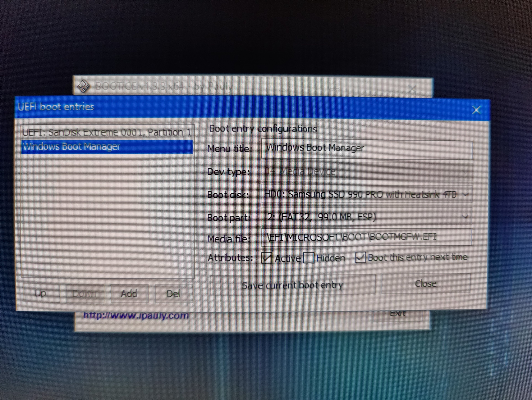Screen dimensions: 532x400
Task: Expand the Boot disk dropdown
Action: click(465, 194)
